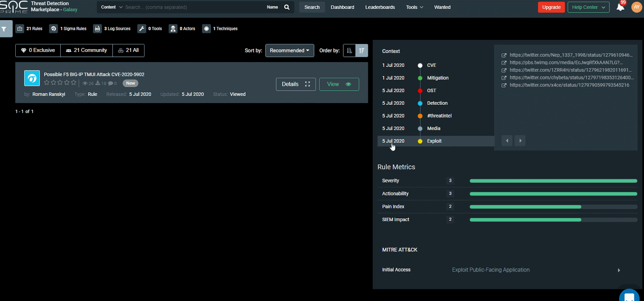Select descending sort order toggle
The height and width of the screenshot is (301, 644).
click(362, 50)
